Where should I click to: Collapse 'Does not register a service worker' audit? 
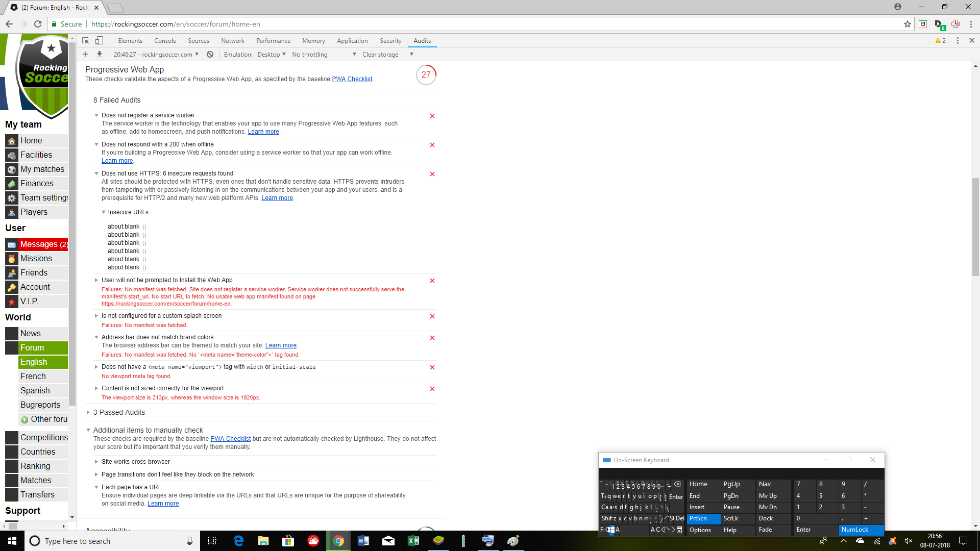coord(96,115)
